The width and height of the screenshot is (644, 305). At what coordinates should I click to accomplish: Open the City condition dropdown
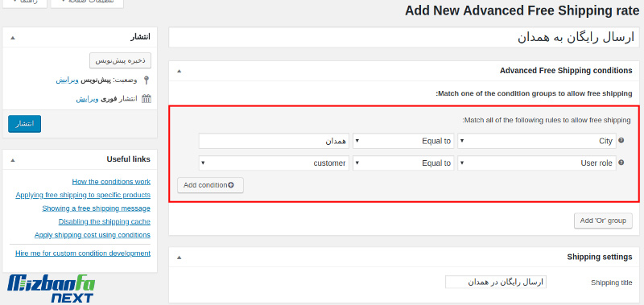pos(537,141)
